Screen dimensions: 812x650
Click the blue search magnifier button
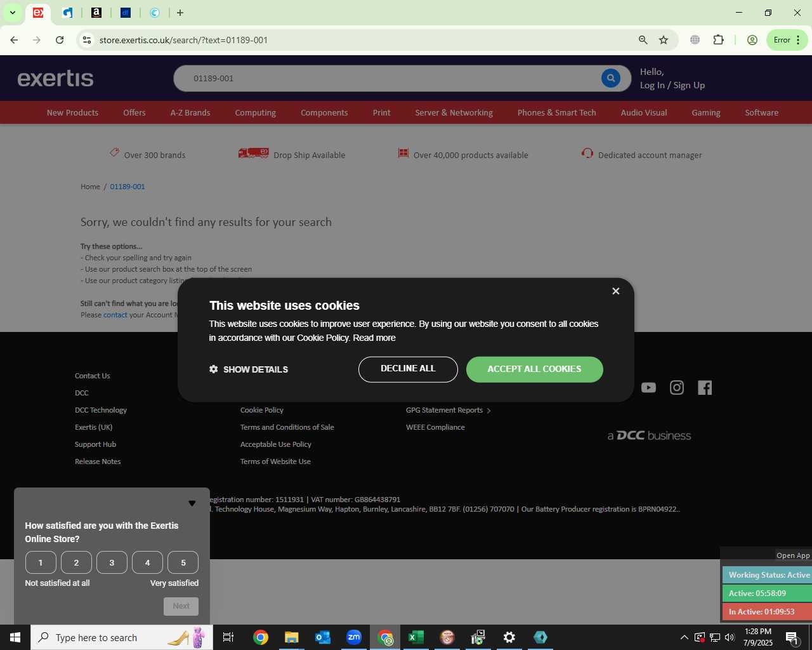click(610, 78)
